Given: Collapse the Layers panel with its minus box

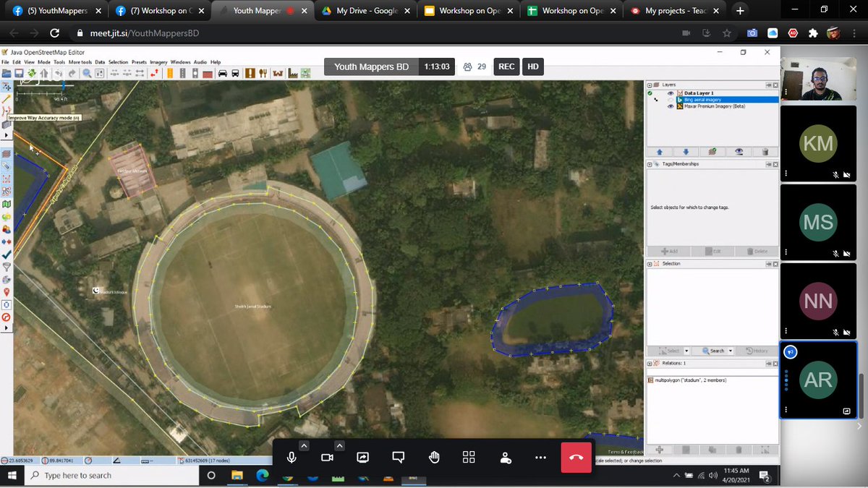Looking at the screenshot, I should 650,85.
